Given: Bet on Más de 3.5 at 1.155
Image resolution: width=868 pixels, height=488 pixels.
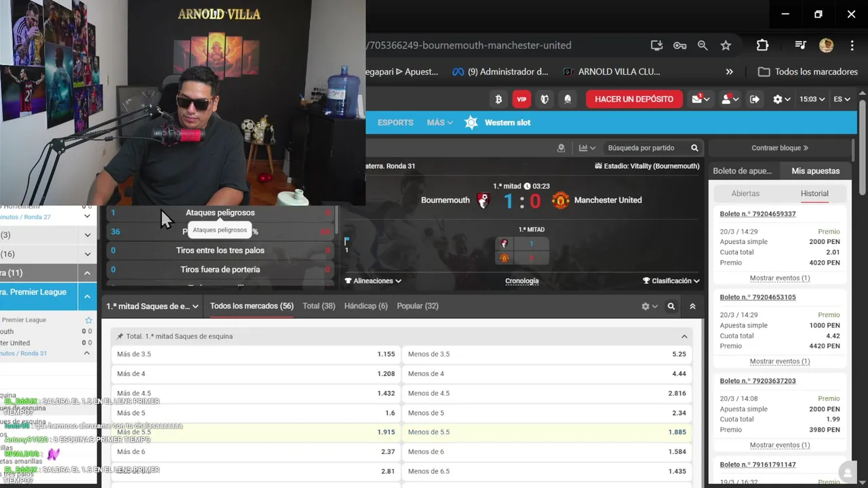Looking at the screenshot, I should coord(256,354).
